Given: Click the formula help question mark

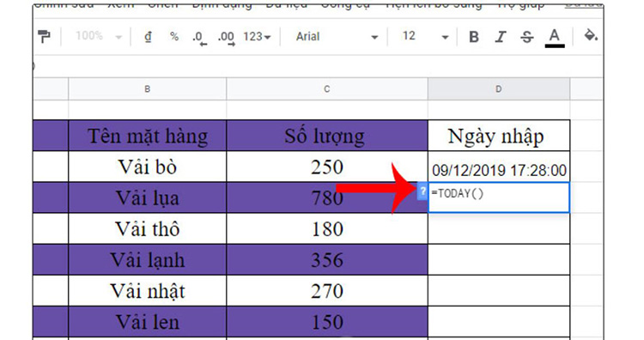Looking at the screenshot, I should 422,191.
